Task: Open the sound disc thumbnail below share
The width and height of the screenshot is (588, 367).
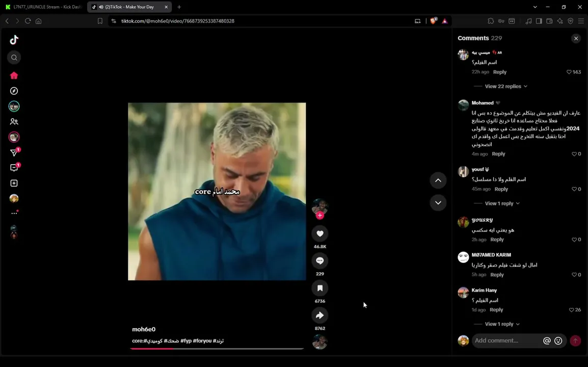Action: (320, 342)
